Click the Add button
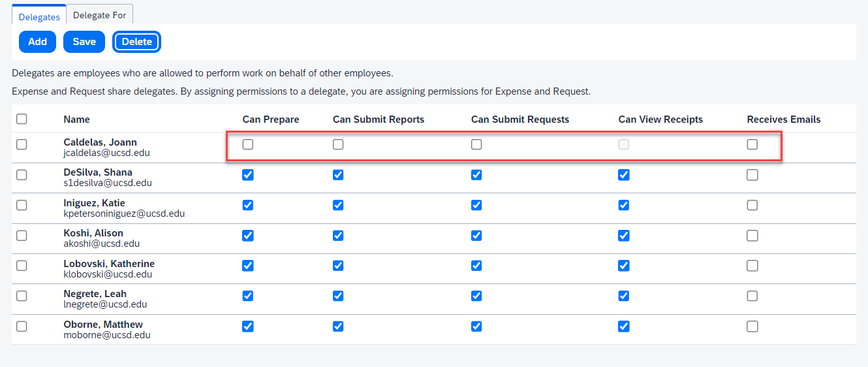This screenshot has height=367, width=868. (x=37, y=42)
